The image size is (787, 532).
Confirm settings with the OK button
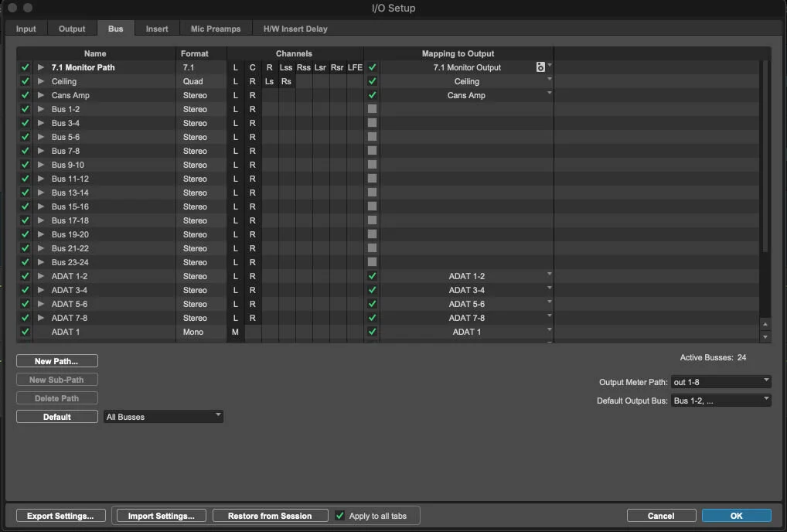[736, 515]
